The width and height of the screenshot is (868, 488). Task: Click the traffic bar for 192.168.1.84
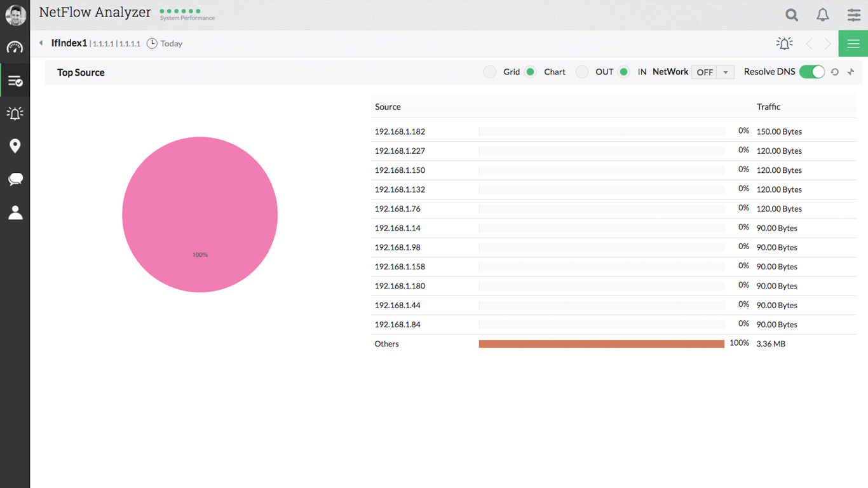tap(602, 325)
